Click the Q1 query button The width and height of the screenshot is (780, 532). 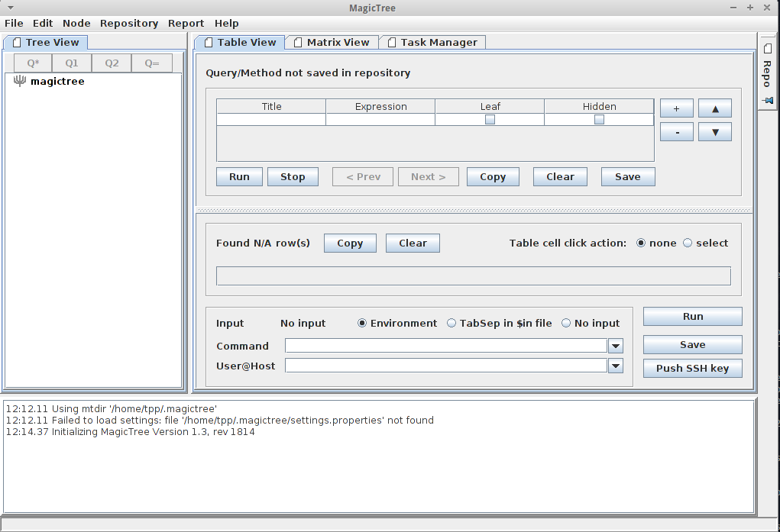72,63
